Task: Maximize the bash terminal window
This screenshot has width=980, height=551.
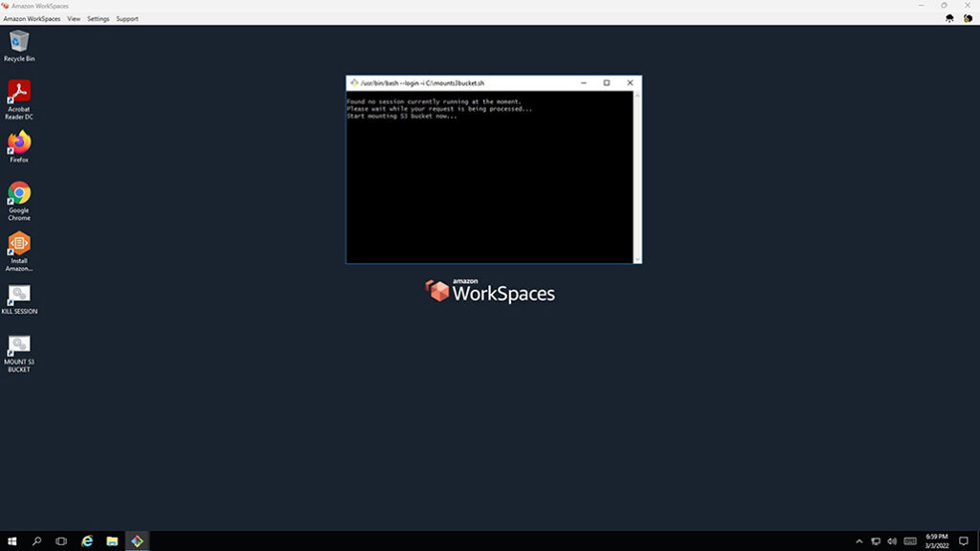Action: point(606,82)
